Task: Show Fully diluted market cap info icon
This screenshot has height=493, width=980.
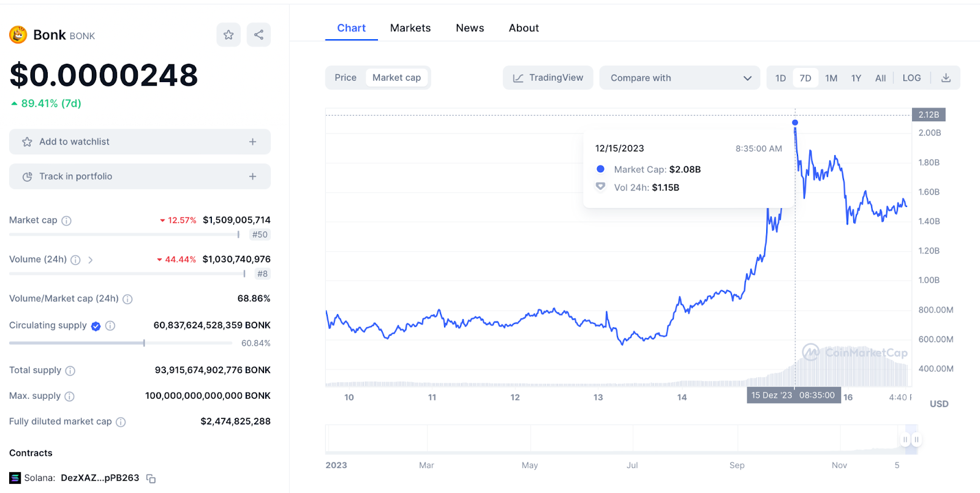Action: [121, 422]
